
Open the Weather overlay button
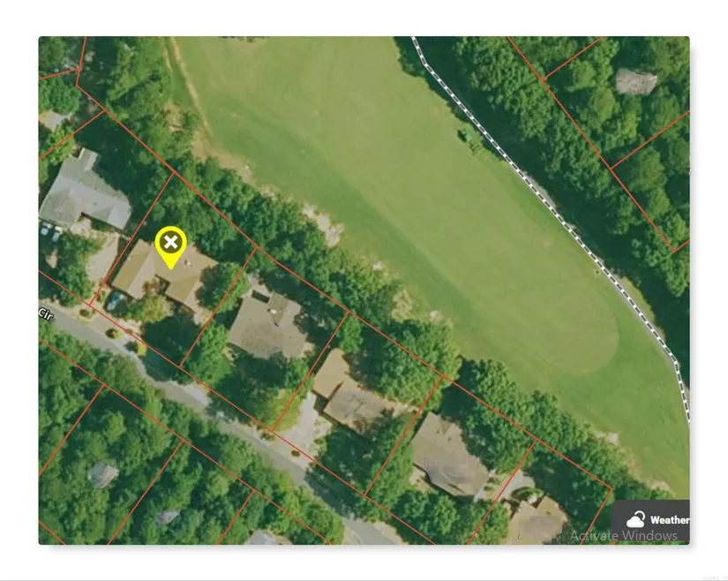650,520
